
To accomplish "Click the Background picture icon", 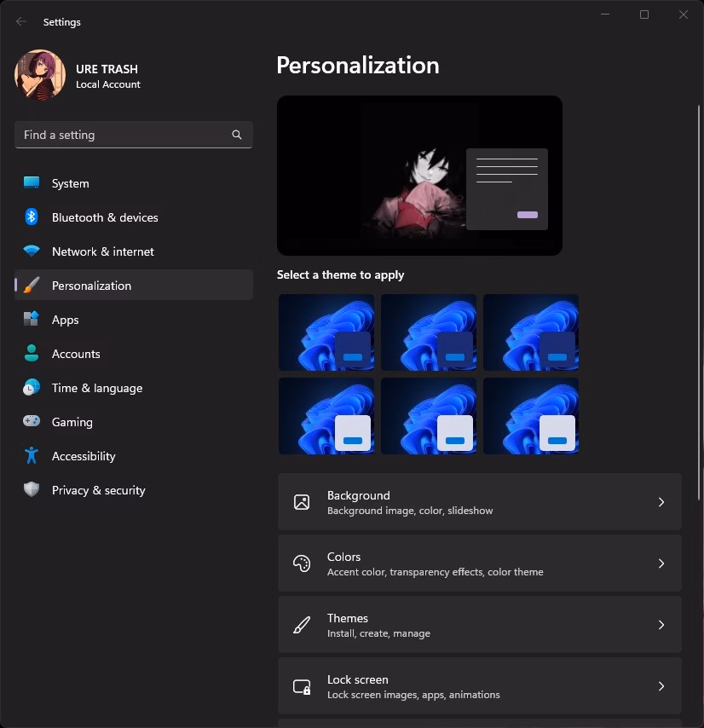I will click(302, 502).
